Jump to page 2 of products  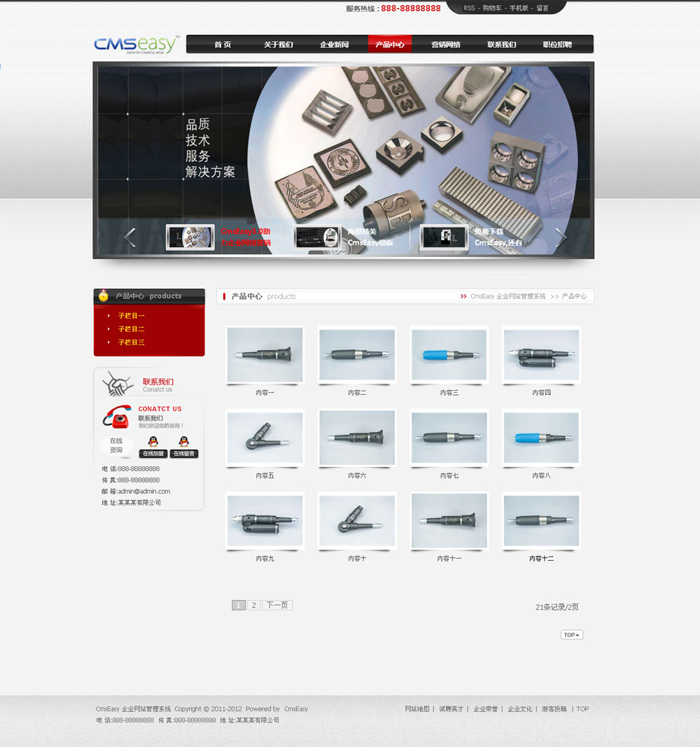click(x=253, y=605)
